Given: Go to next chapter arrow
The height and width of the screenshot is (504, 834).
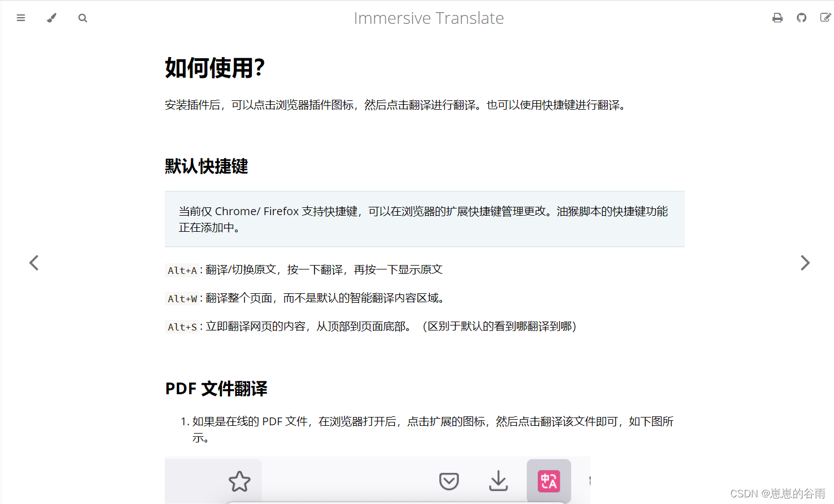Looking at the screenshot, I should pos(805,263).
